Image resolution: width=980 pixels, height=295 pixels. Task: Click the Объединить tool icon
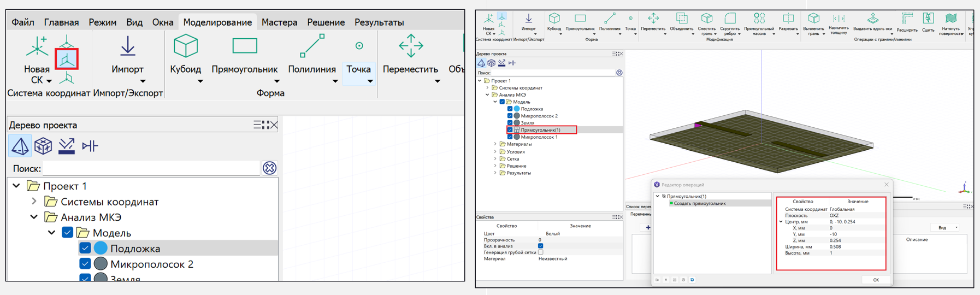pos(681,19)
